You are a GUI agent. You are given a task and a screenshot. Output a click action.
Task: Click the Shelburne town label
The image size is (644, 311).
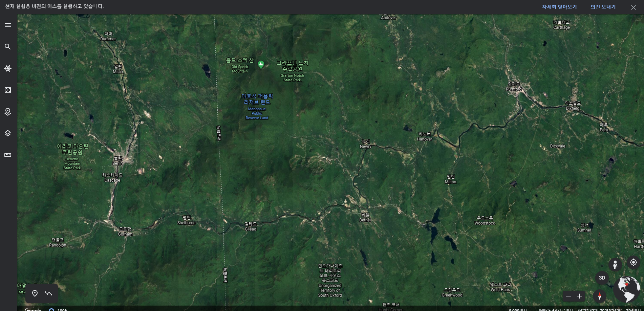coord(187,220)
